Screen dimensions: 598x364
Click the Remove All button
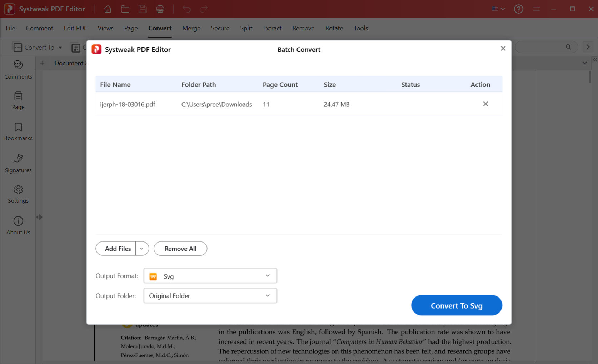click(180, 249)
